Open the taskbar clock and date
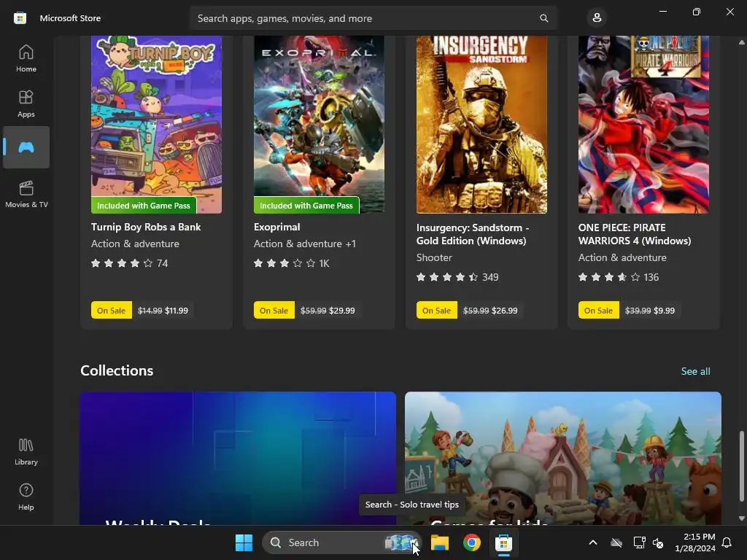 (x=695, y=542)
